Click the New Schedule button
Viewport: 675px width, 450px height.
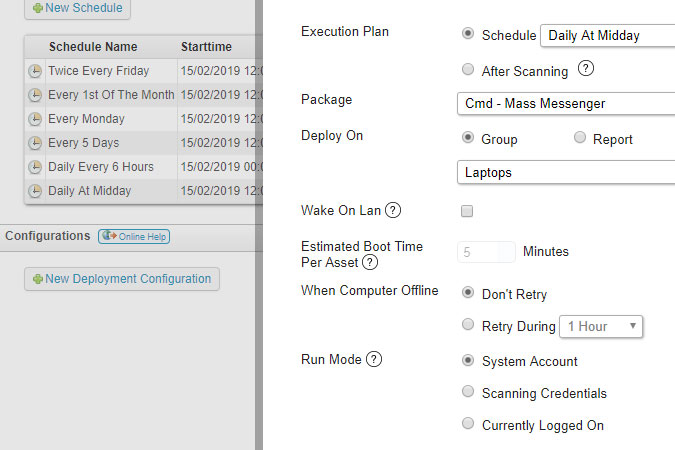click(77, 8)
